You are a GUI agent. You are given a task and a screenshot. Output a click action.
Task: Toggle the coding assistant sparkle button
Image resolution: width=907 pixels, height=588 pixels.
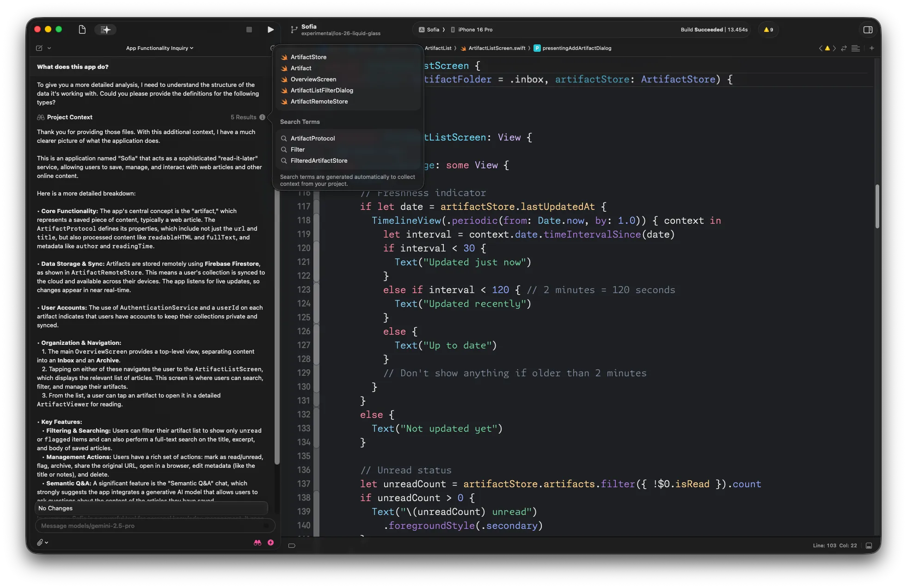pos(105,30)
